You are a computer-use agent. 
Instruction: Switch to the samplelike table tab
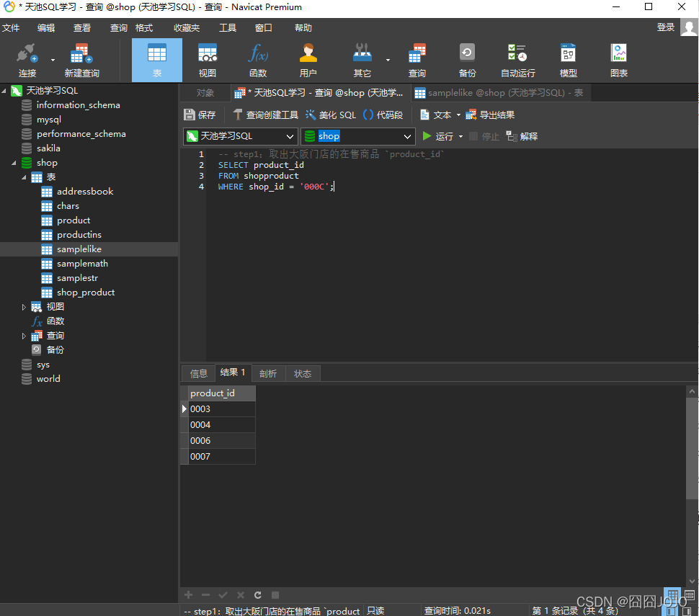[x=499, y=93]
